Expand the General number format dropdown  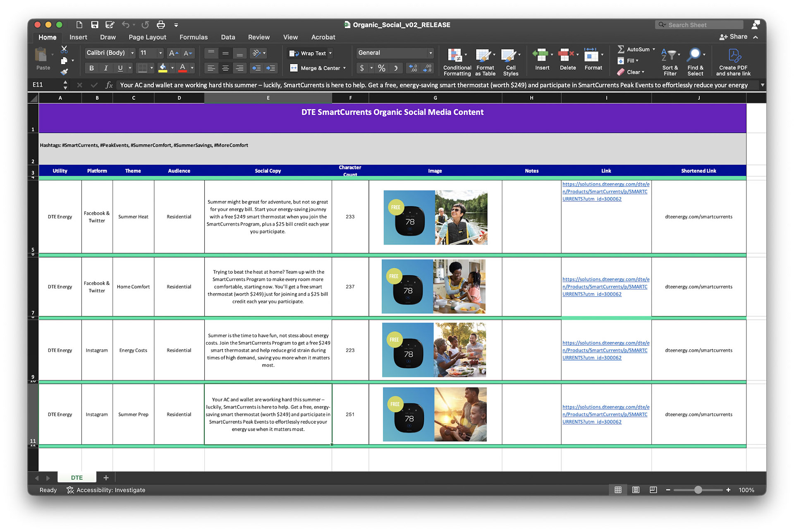[x=430, y=53]
